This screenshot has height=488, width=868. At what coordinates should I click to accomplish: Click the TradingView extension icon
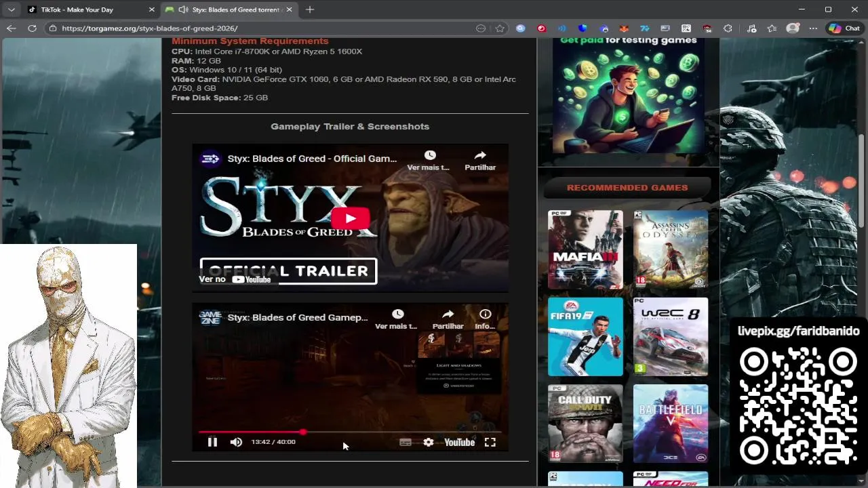pyautogui.click(x=644, y=28)
